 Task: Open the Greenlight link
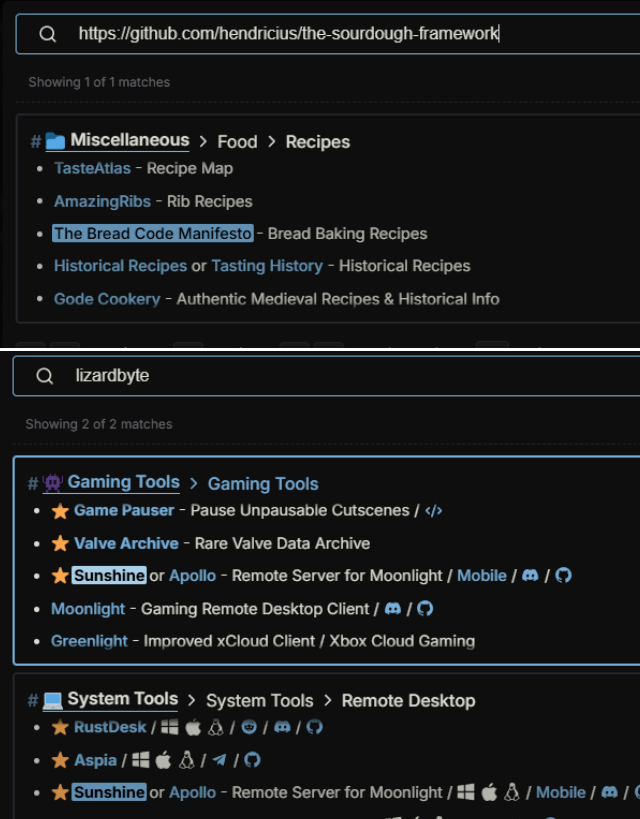(x=89, y=641)
